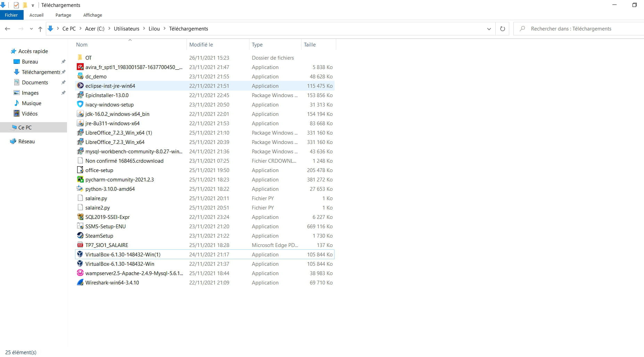Open the Affichage ribbon tab
This screenshot has height=357, width=644.
coord(93,15)
